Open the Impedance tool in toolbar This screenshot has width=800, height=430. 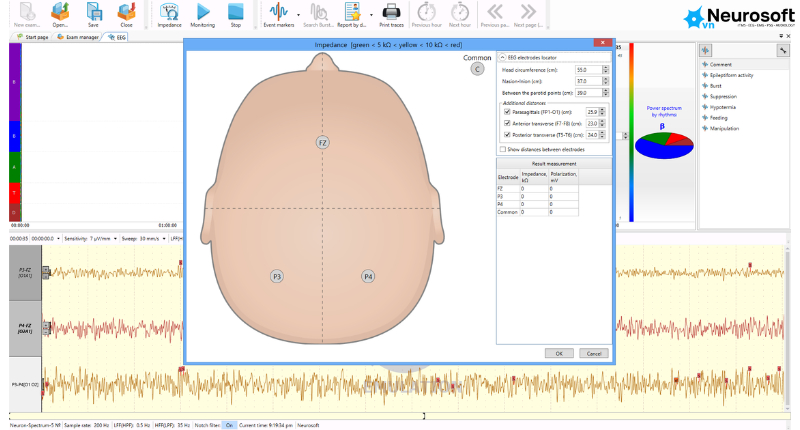(x=169, y=14)
